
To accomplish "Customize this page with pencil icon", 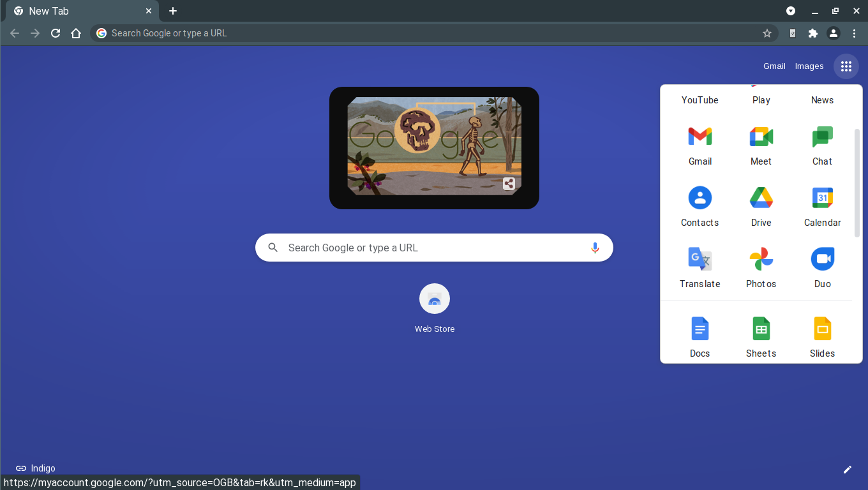I will pos(848,470).
